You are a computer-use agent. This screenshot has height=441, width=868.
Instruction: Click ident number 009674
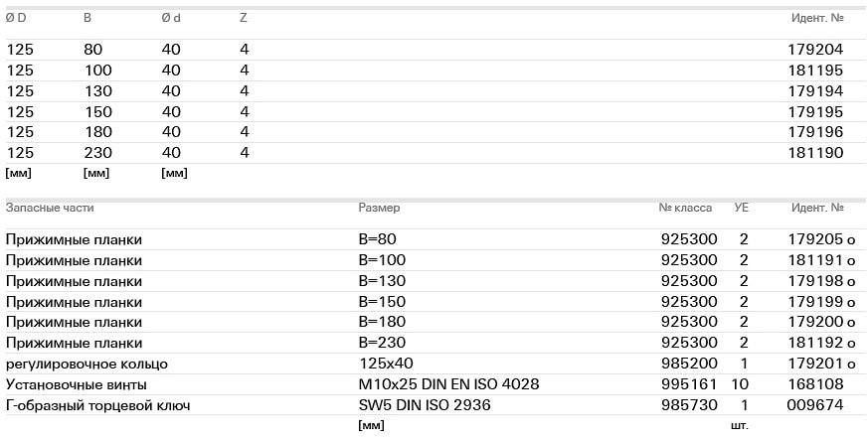[x=816, y=405]
